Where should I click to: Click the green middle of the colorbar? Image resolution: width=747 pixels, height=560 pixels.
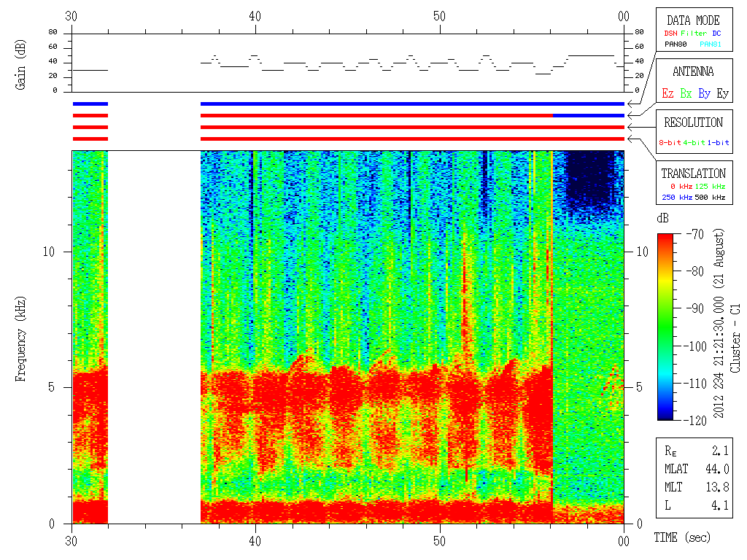point(665,329)
